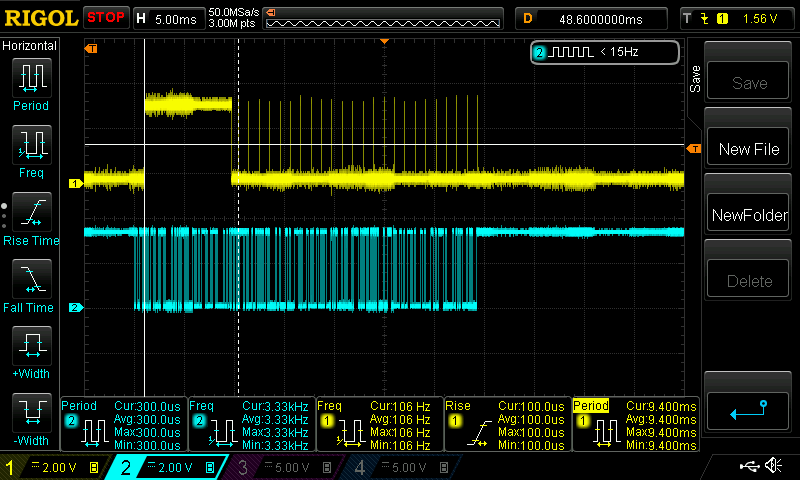This screenshot has height=480, width=800.
Task: Click the Cur:300.0us period value
Action: click(147, 407)
